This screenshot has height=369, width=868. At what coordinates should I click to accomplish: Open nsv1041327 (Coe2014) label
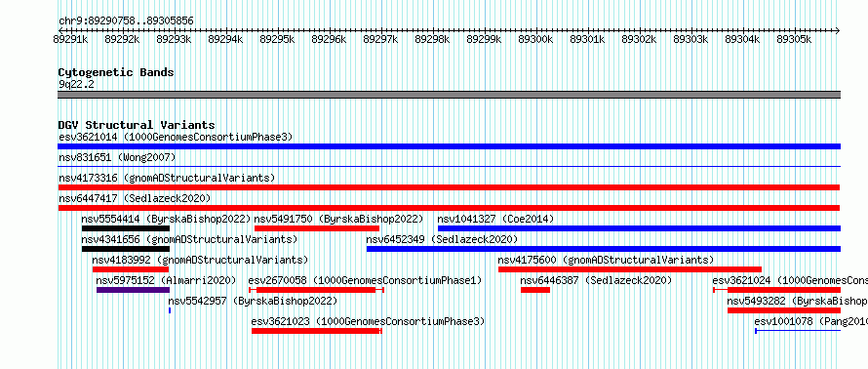pyautogui.click(x=495, y=219)
